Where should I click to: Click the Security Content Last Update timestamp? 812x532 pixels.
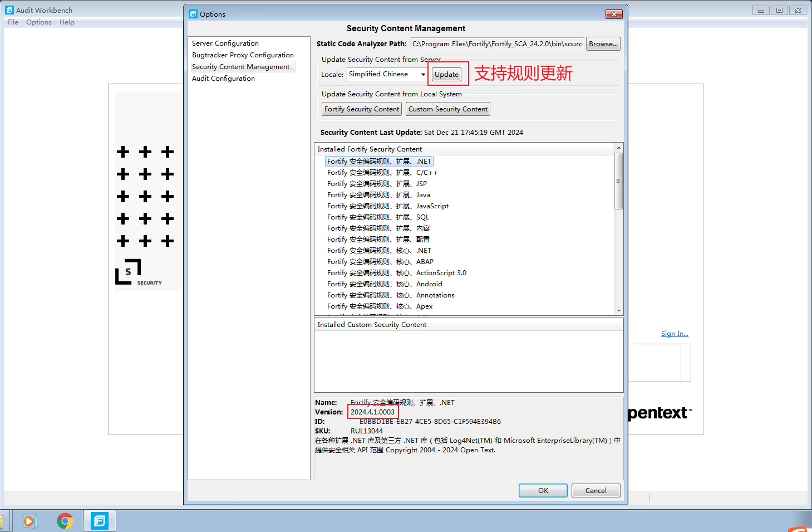point(474,133)
